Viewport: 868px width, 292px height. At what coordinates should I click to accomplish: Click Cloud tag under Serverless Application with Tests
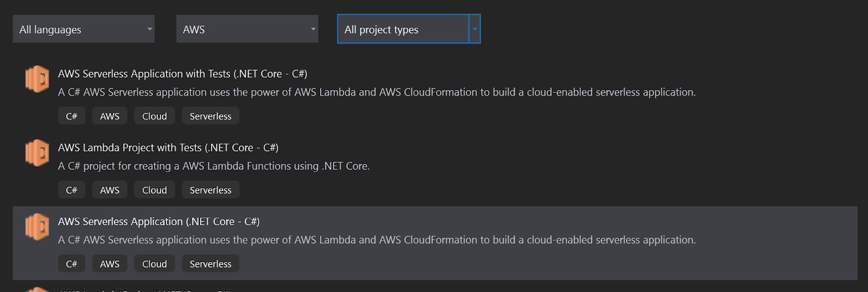155,116
